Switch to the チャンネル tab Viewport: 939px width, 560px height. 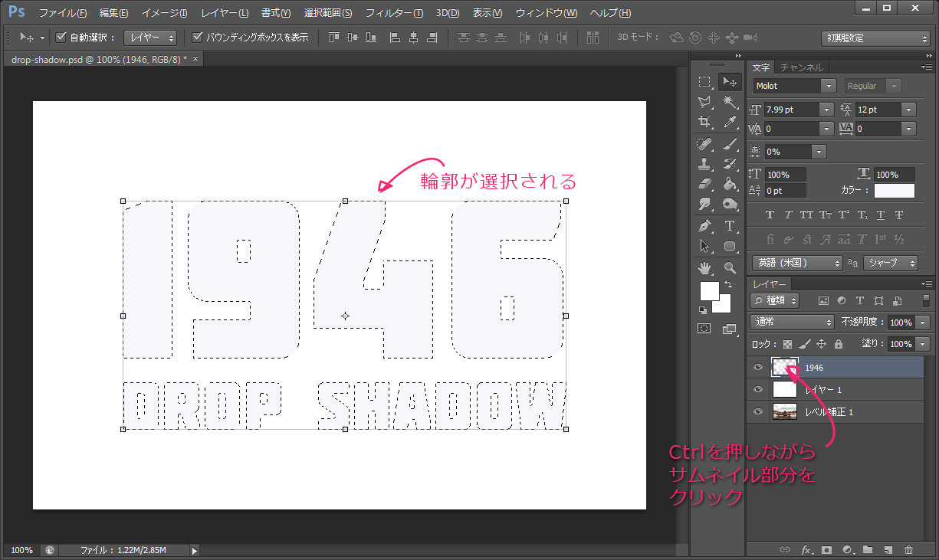[801, 67]
